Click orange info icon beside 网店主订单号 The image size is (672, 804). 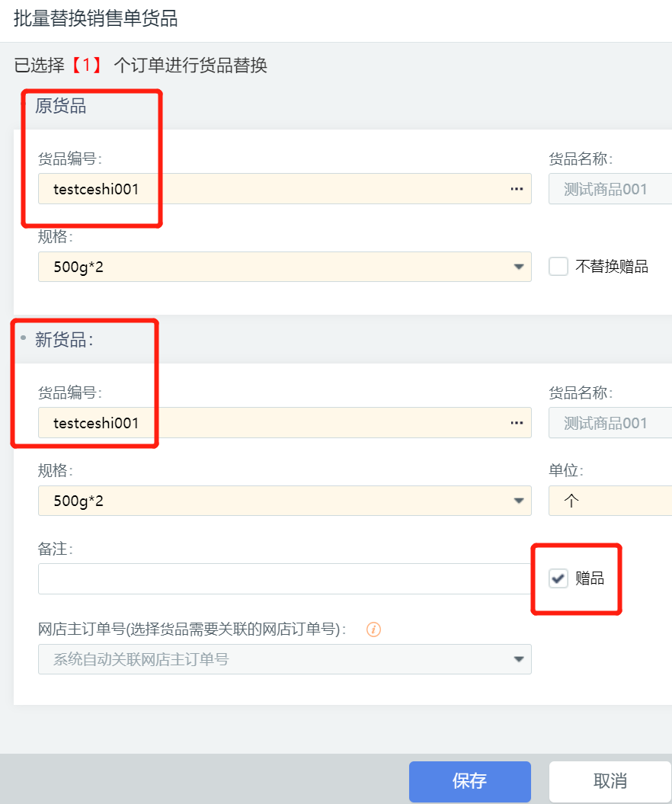click(x=373, y=629)
